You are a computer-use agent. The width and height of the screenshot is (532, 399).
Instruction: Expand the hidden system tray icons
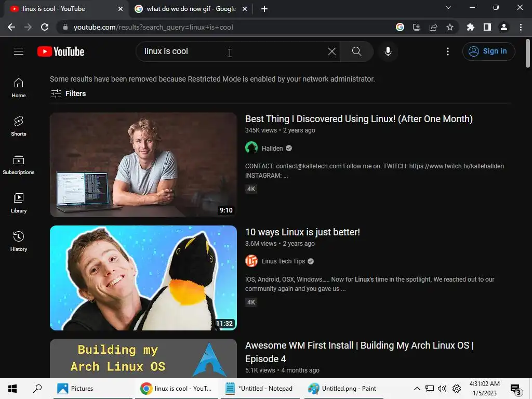click(x=417, y=389)
